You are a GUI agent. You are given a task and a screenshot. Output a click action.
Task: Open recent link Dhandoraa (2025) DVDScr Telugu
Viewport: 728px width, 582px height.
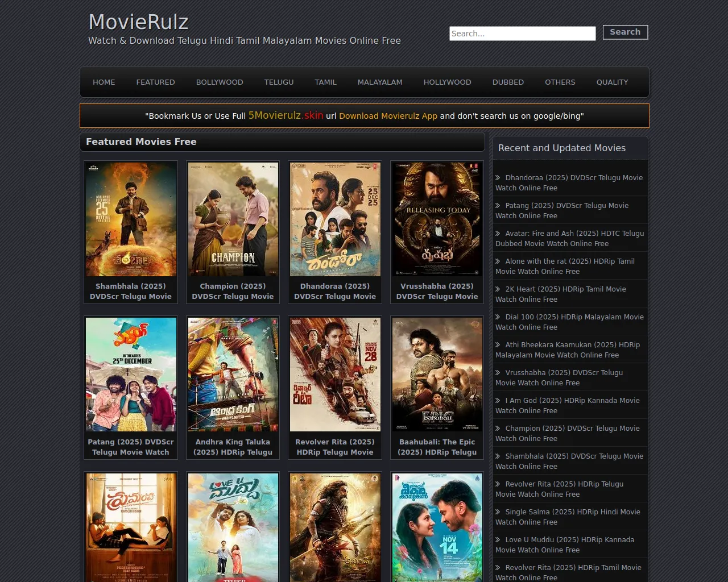[569, 182]
